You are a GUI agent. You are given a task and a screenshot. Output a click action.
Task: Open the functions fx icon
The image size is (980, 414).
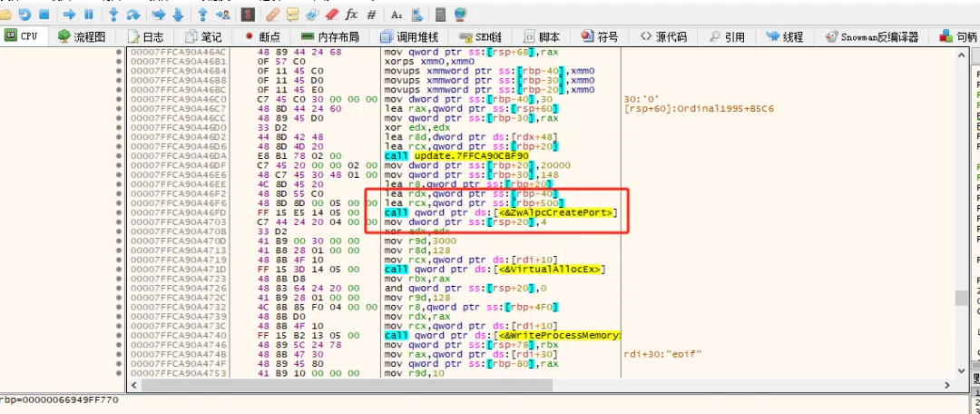pyautogui.click(x=351, y=15)
